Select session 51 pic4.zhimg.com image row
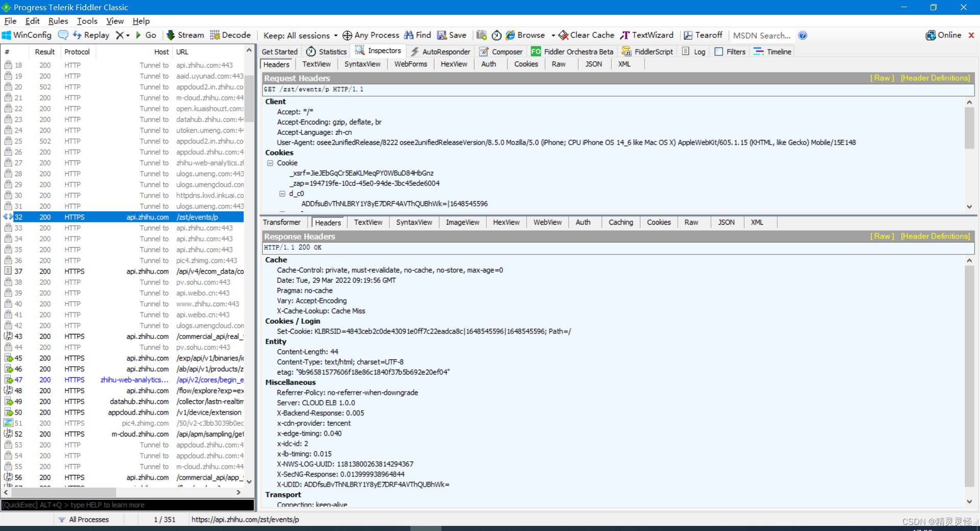Screen dimensions: 980x531 124,423
